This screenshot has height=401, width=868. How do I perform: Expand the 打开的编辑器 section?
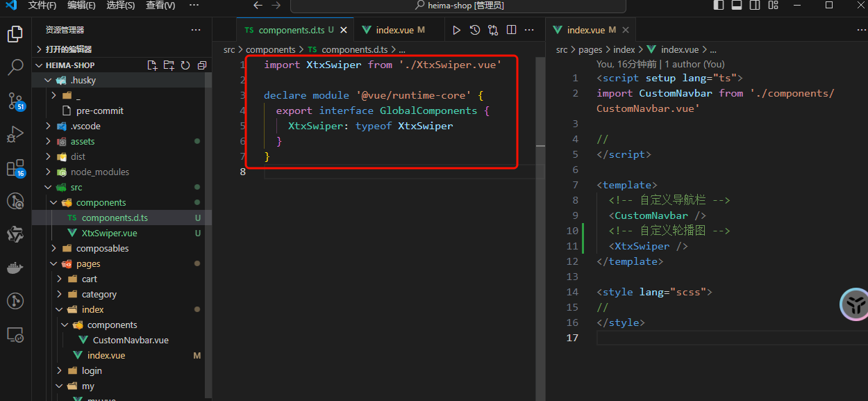pos(122,49)
